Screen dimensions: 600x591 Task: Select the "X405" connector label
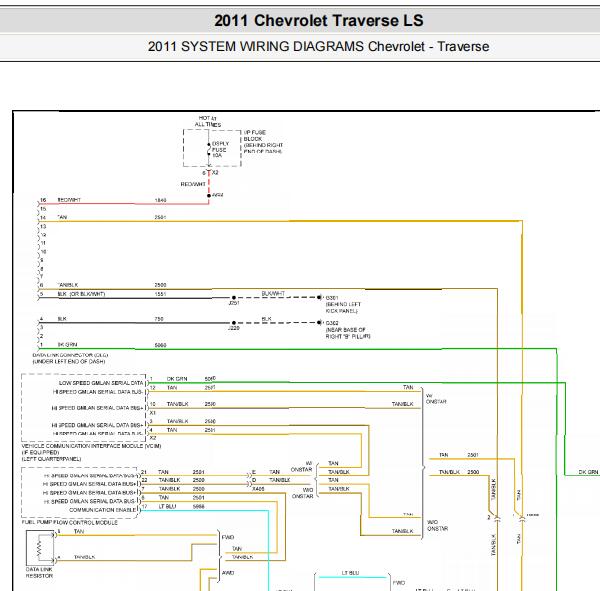click(x=258, y=489)
